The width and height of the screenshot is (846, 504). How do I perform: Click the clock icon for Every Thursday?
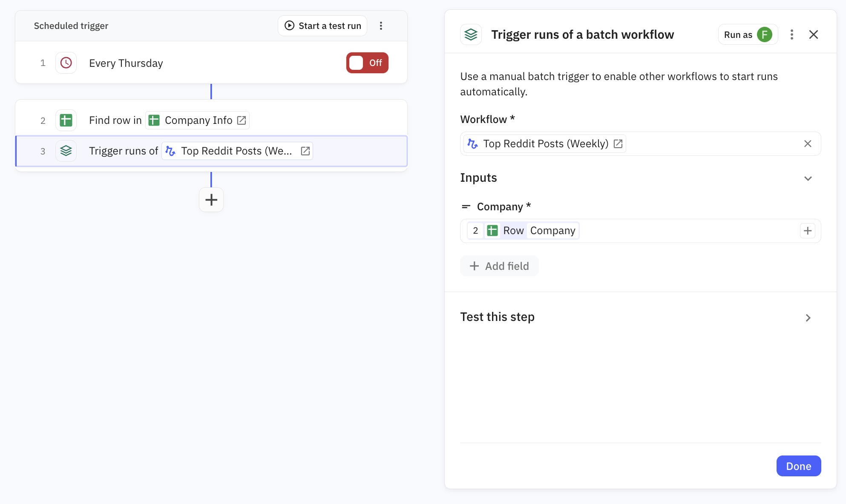tap(66, 63)
